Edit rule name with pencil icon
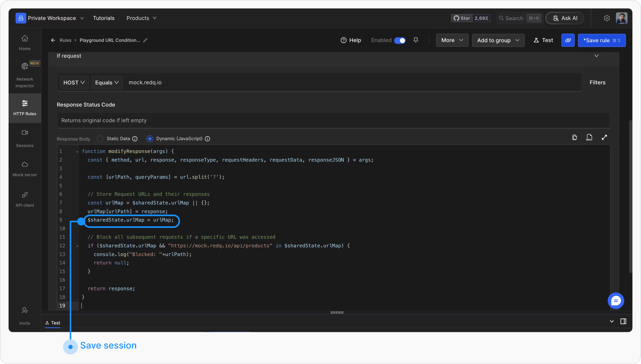 (145, 40)
